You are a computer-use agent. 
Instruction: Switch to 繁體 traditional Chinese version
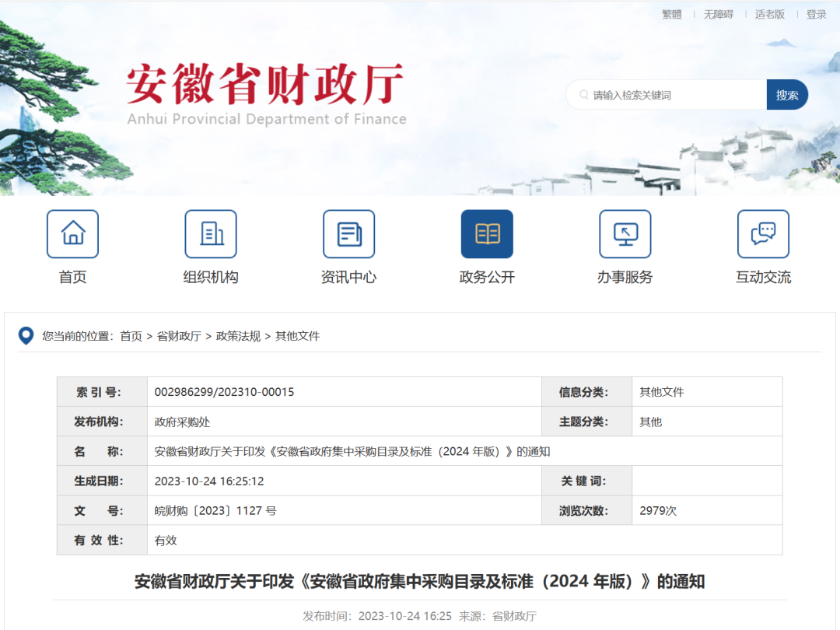pyautogui.click(x=672, y=14)
